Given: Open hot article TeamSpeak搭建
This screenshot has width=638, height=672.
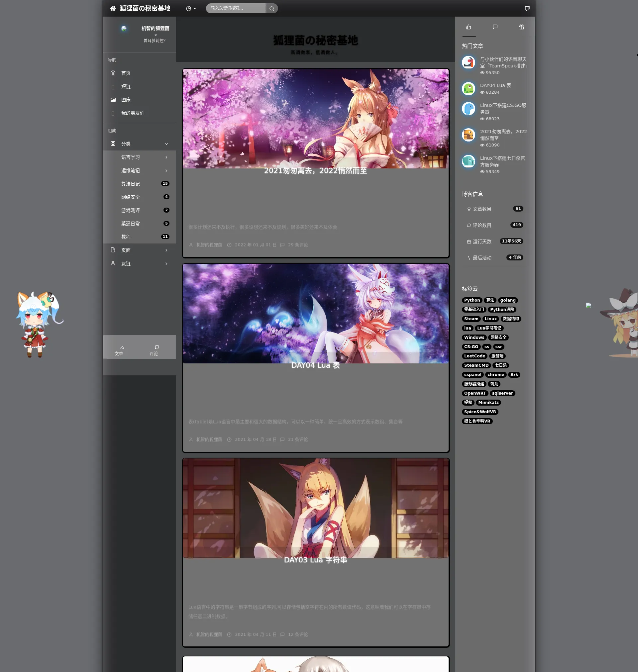Looking at the screenshot, I should click(503, 62).
